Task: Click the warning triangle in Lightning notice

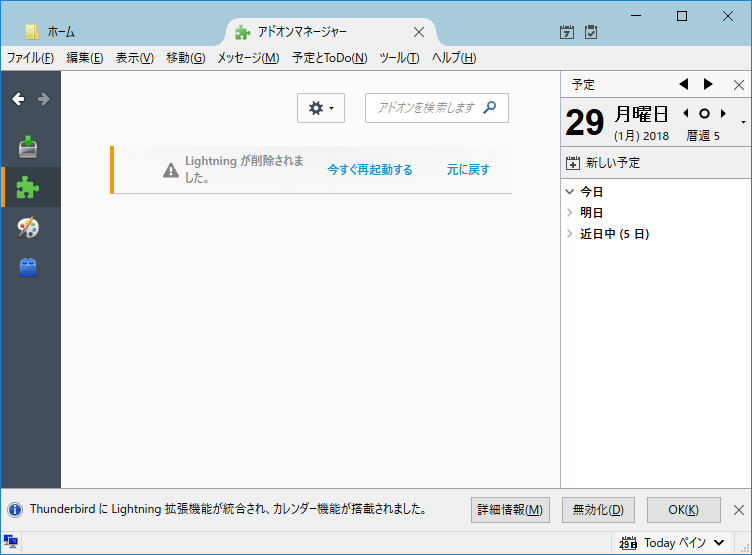Action: (x=171, y=170)
